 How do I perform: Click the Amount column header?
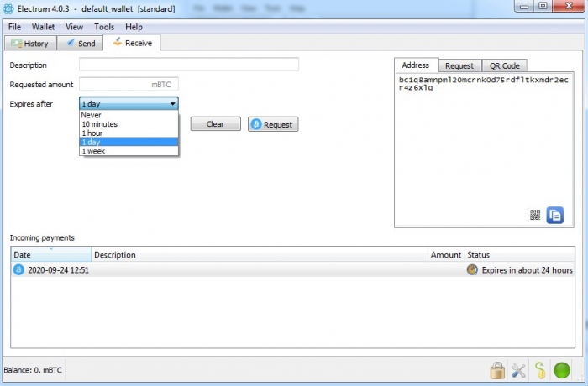[x=446, y=254]
